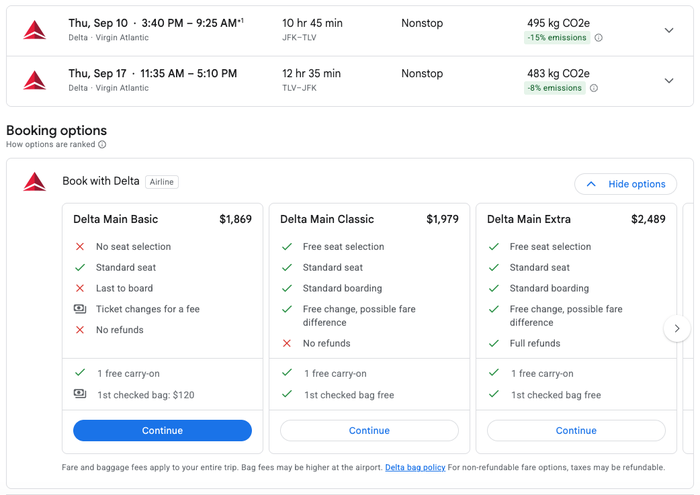
Task: Continue with Delta Main Basic fare
Action: (162, 430)
